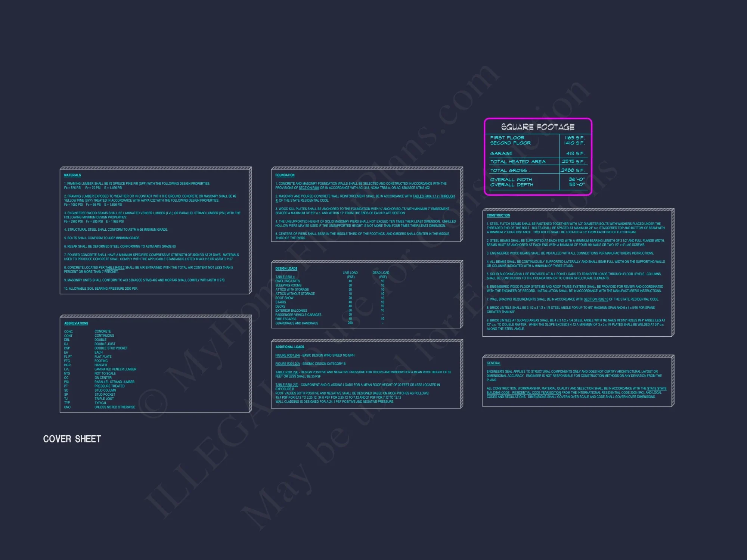Click the DESIGN LOADS heading
This screenshot has height=560, width=747.
[x=286, y=268]
